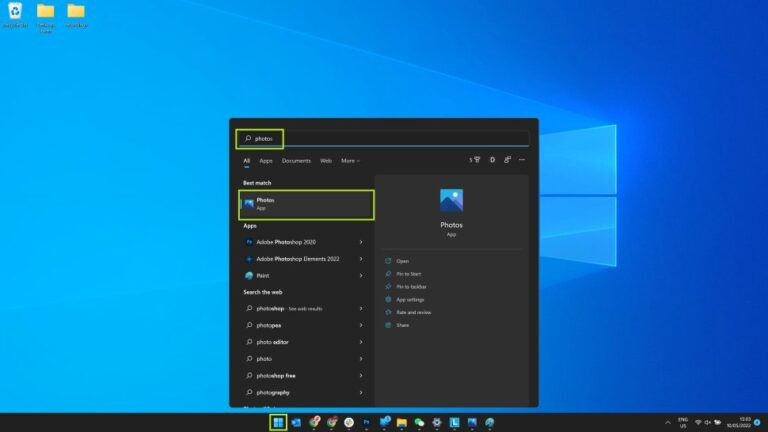This screenshot has height=432, width=768.
Task: Open WeChat from the taskbar
Action: (x=419, y=422)
